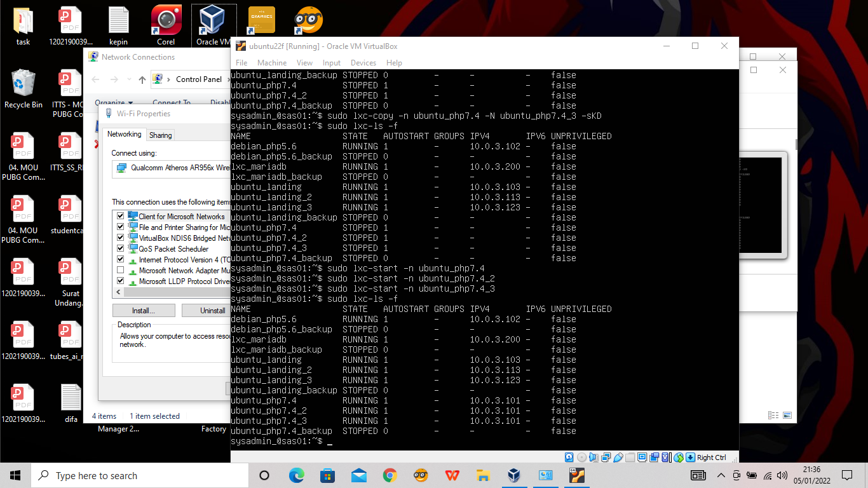Click the Install... button in Wi-Fi Properties
The height and width of the screenshot is (488, 868).
pos(144,311)
